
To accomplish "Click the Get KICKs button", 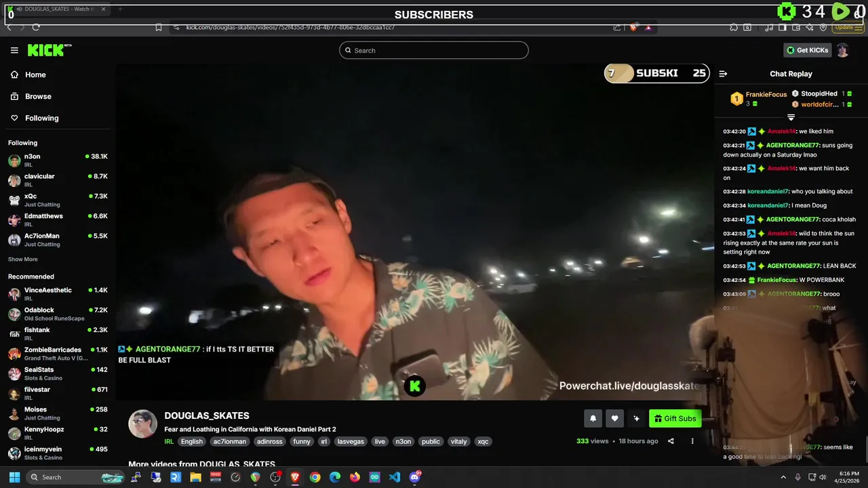I will pyautogui.click(x=807, y=50).
